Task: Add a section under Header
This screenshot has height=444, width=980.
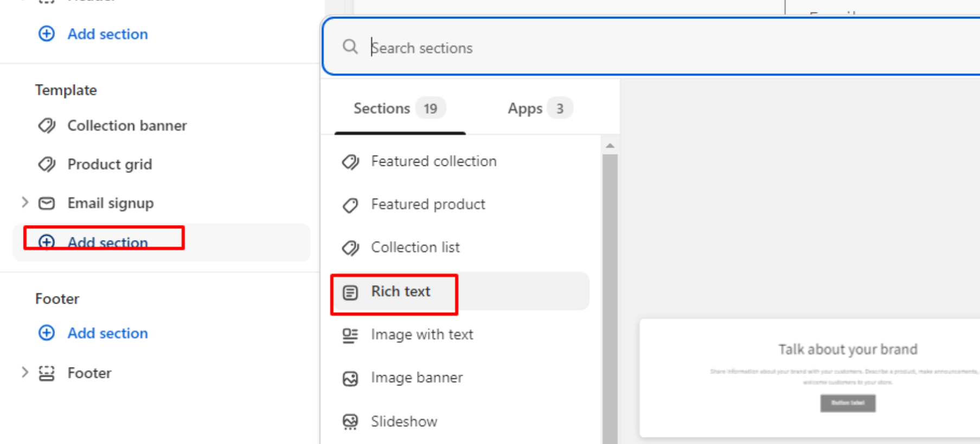Action: (x=107, y=34)
